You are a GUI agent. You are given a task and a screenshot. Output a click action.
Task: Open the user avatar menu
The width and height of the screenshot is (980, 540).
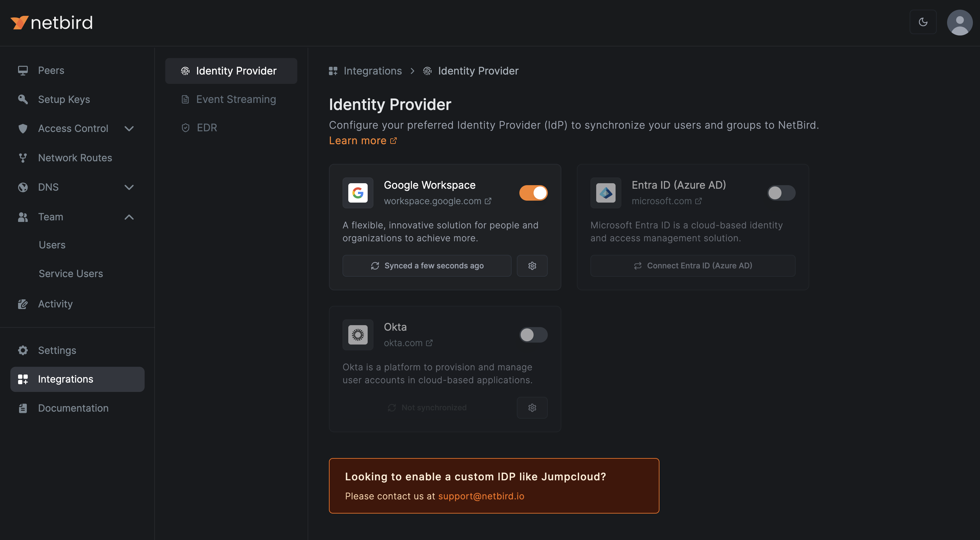[x=959, y=23]
